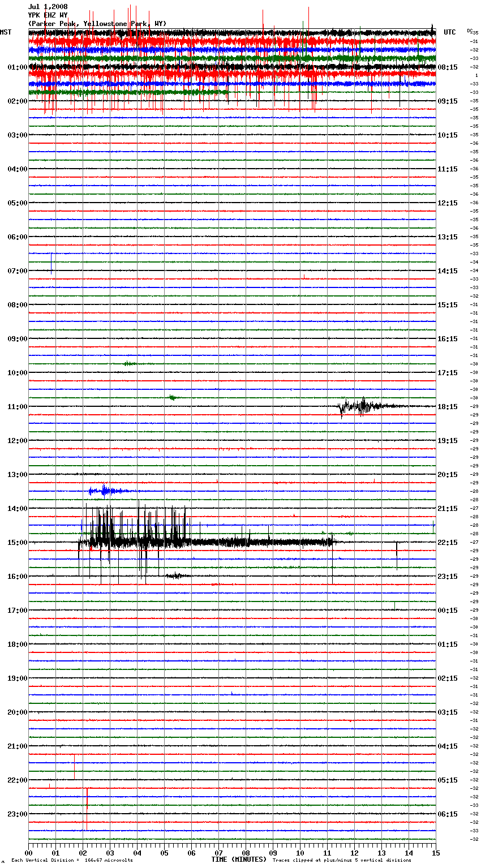This screenshot has width=481, height=868.
Task: Click the 'DC' offset column header
Action: point(470,31)
